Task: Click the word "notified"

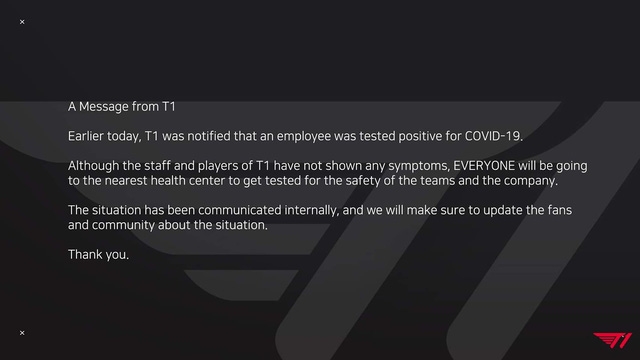Action: [209, 136]
